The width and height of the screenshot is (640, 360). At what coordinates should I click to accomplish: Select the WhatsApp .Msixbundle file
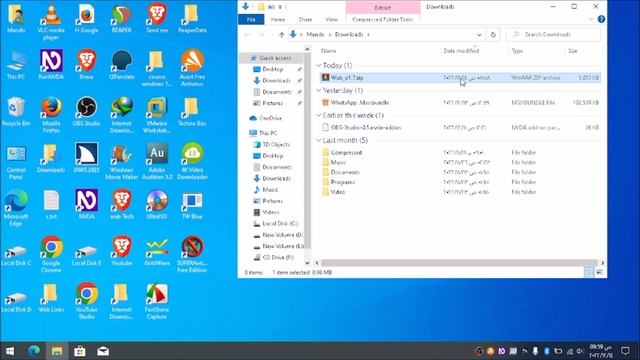460,102
